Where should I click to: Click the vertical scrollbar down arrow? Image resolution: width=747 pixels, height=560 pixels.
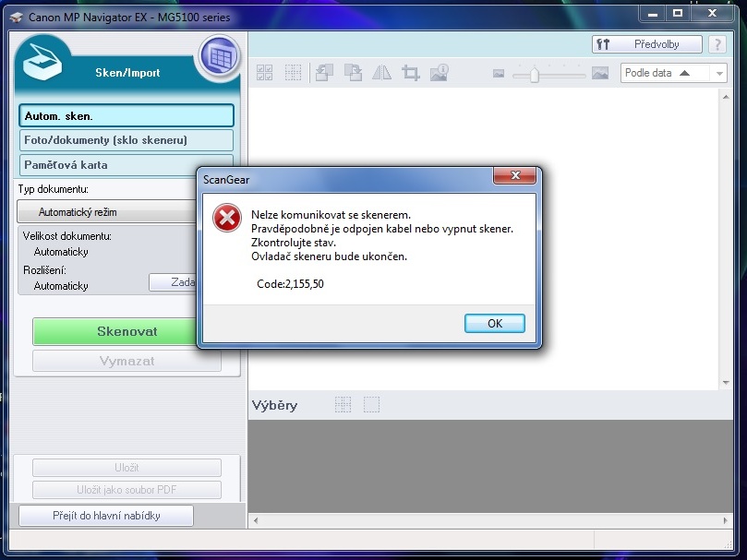726,382
